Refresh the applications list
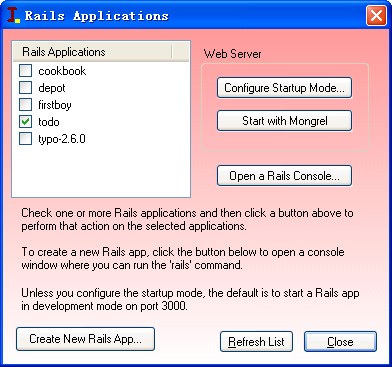 point(256,342)
